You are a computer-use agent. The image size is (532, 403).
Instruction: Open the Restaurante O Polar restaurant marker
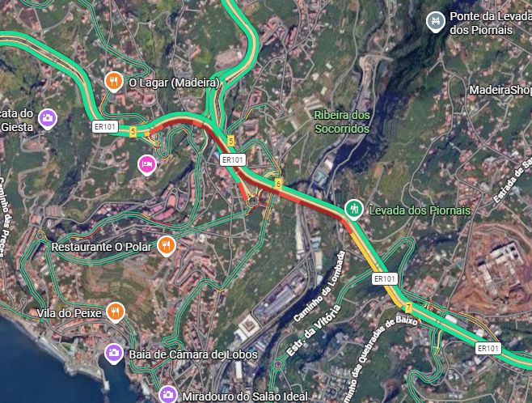167,246
